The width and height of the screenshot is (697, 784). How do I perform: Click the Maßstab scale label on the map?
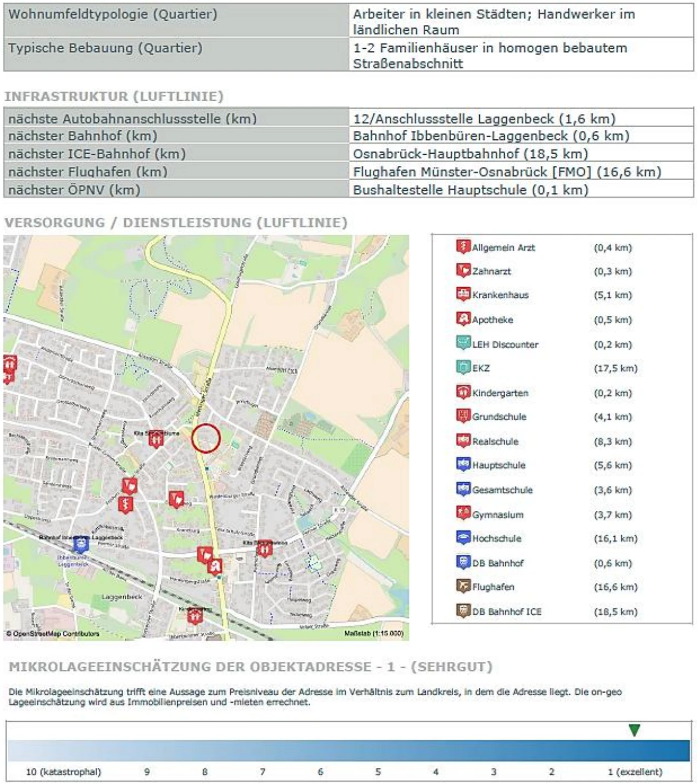coord(373,633)
